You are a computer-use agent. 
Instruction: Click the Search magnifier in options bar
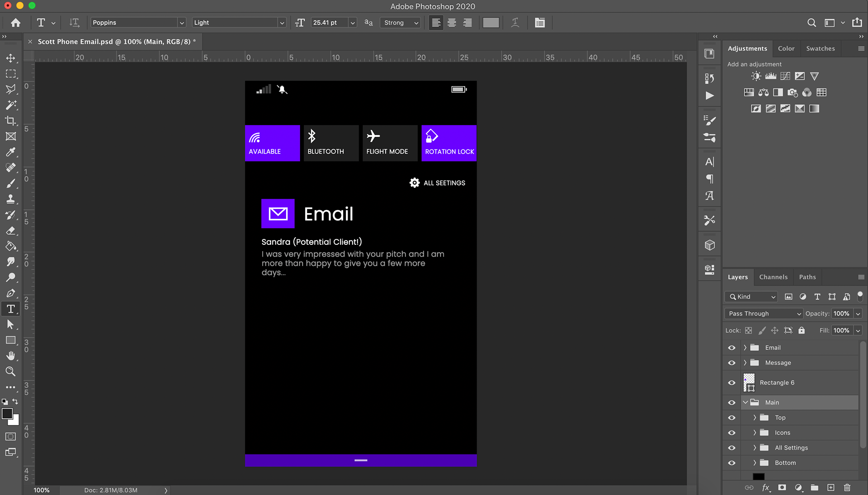pyautogui.click(x=811, y=23)
